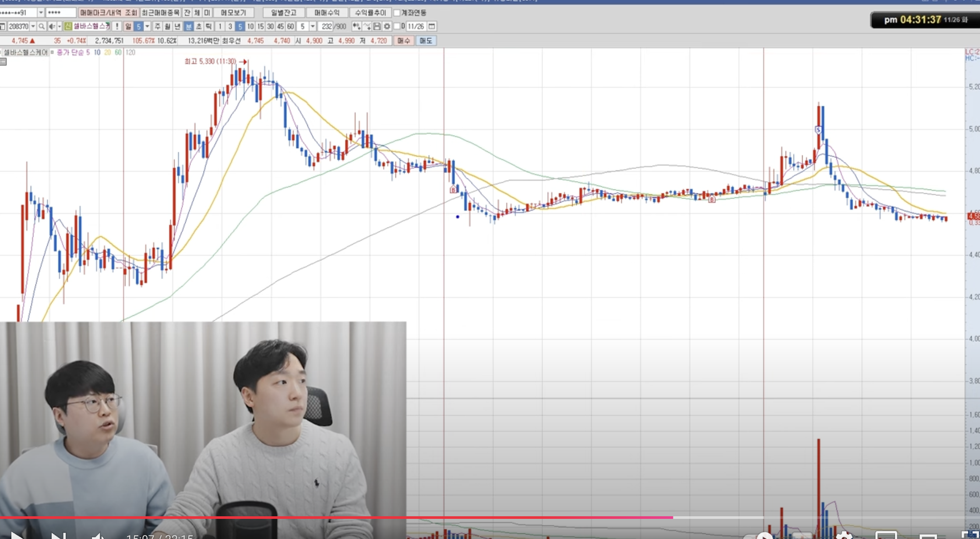Click the add indicator chart tool icon
Screen dimensions: 980x539
click(x=356, y=27)
